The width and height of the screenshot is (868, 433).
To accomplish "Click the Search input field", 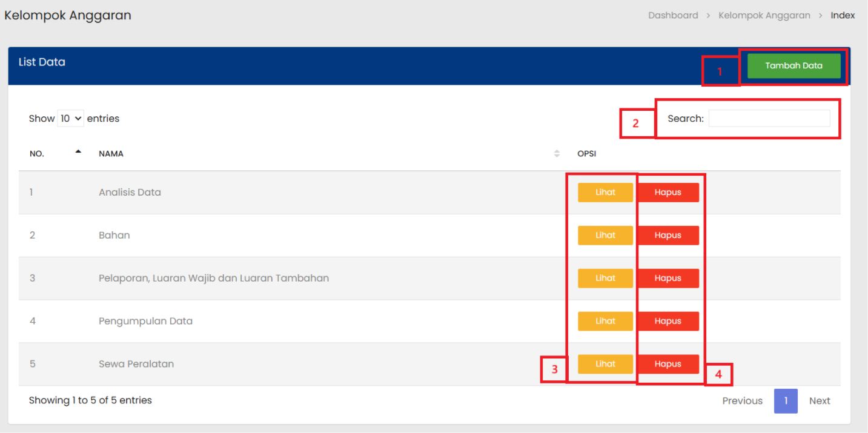I will pyautogui.click(x=769, y=119).
